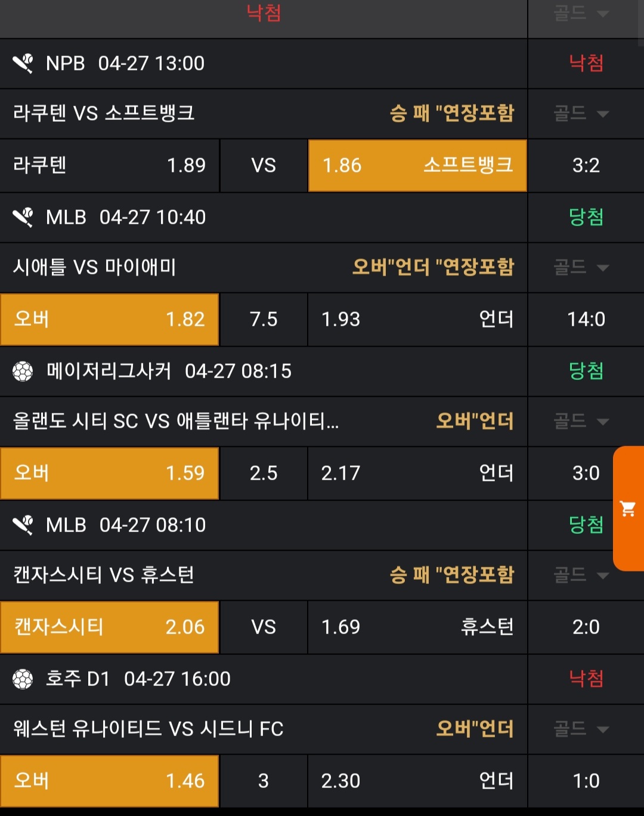Open the 골드 dropdown for 라쿠텐 VS 소프트뱅크
644x816 pixels.
click(581, 113)
